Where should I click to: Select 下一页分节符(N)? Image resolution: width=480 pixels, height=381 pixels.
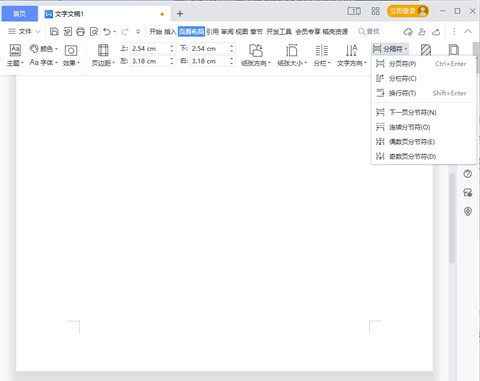pos(423,112)
